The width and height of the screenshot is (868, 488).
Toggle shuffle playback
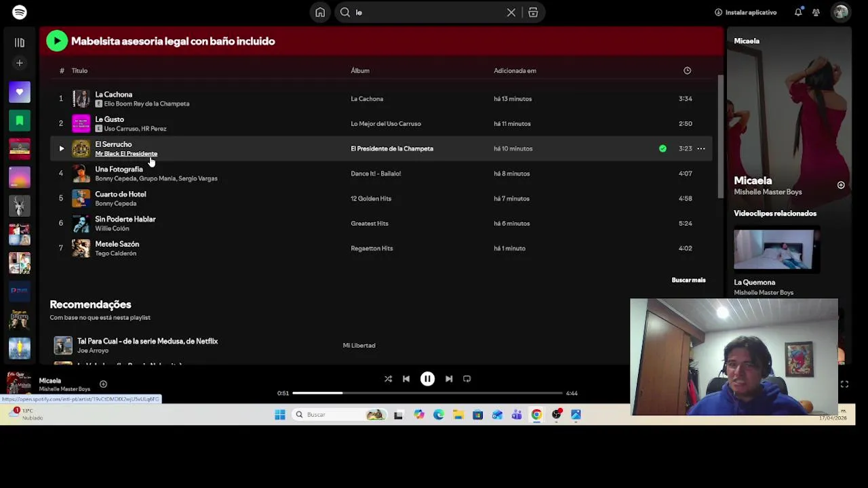(388, 379)
